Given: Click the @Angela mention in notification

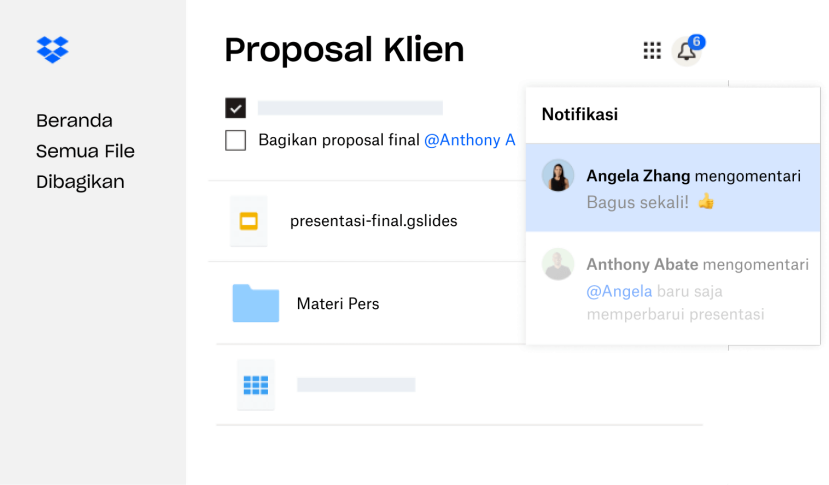Looking at the screenshot, I should (619, 291).
